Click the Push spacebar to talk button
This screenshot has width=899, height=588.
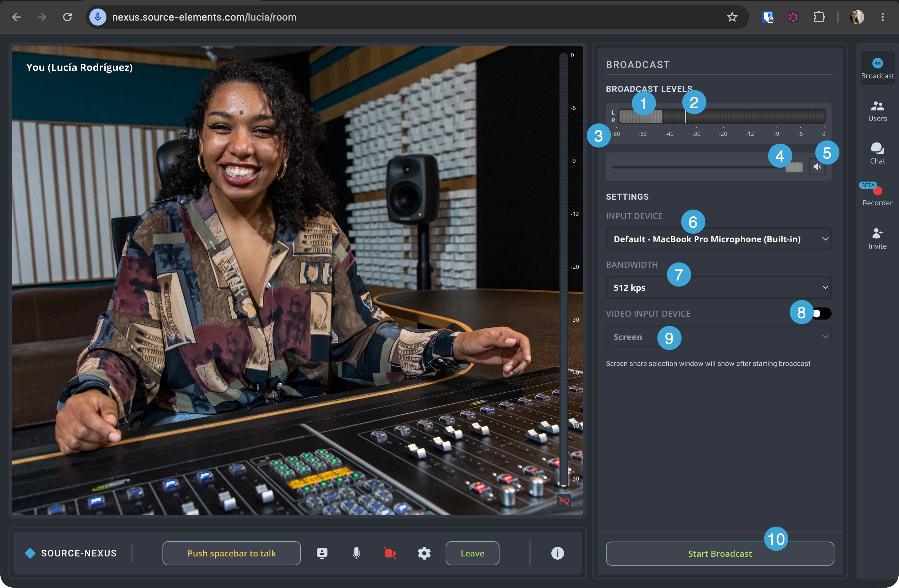231,553
